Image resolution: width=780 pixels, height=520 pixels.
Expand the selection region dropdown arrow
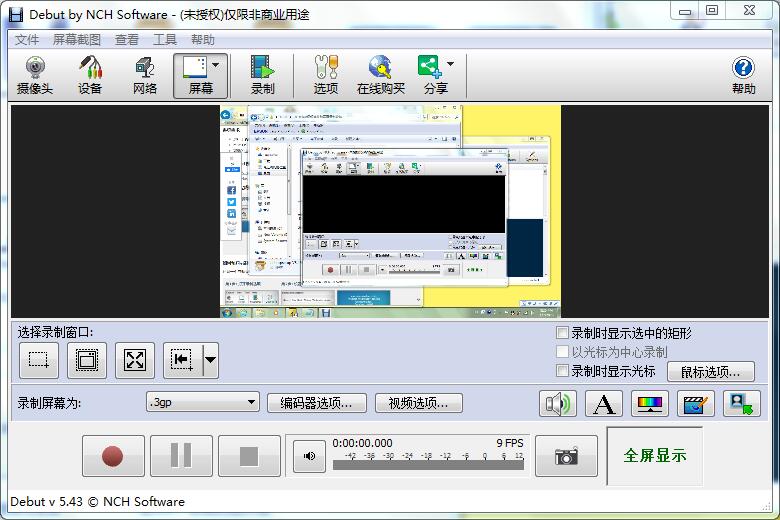coord(211,360)
